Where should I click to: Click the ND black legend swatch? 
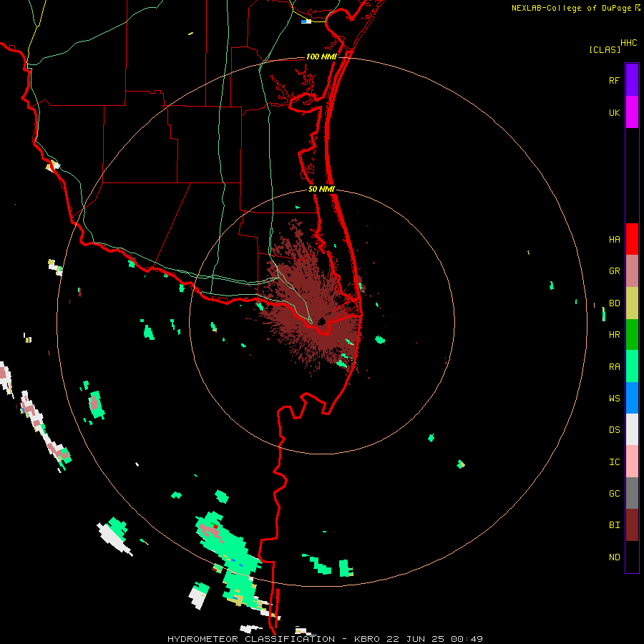[632, 557]
